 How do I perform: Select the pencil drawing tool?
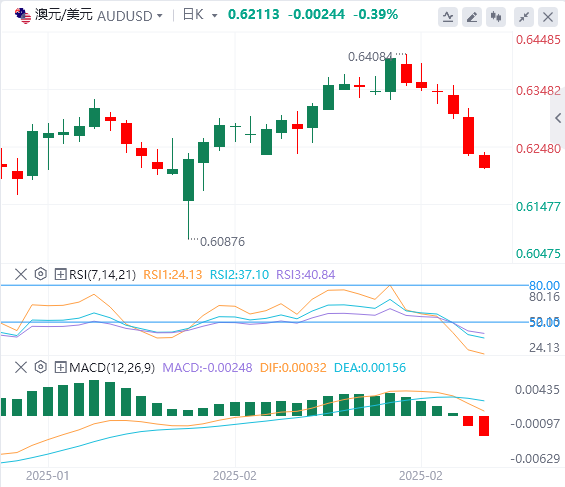(472, 17)
